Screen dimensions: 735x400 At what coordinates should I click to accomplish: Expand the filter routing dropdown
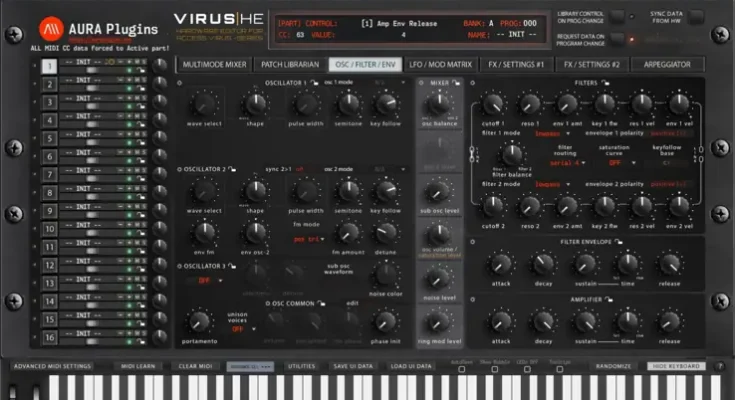[x=564, y=162]
